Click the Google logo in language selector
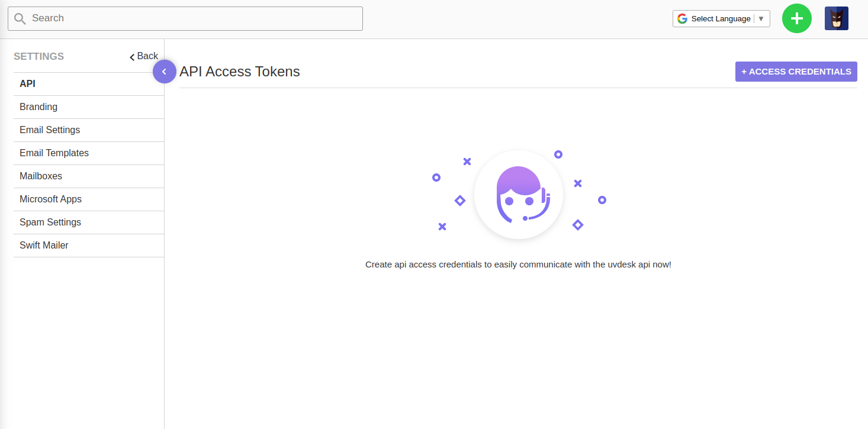This screenshot has width=868, height=429. point(682,19)
